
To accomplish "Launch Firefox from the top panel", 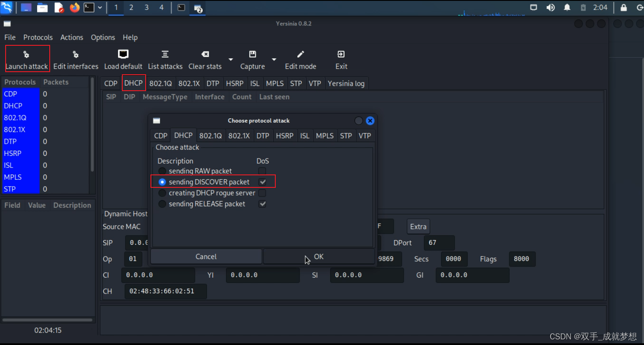I will pos(75,7).
